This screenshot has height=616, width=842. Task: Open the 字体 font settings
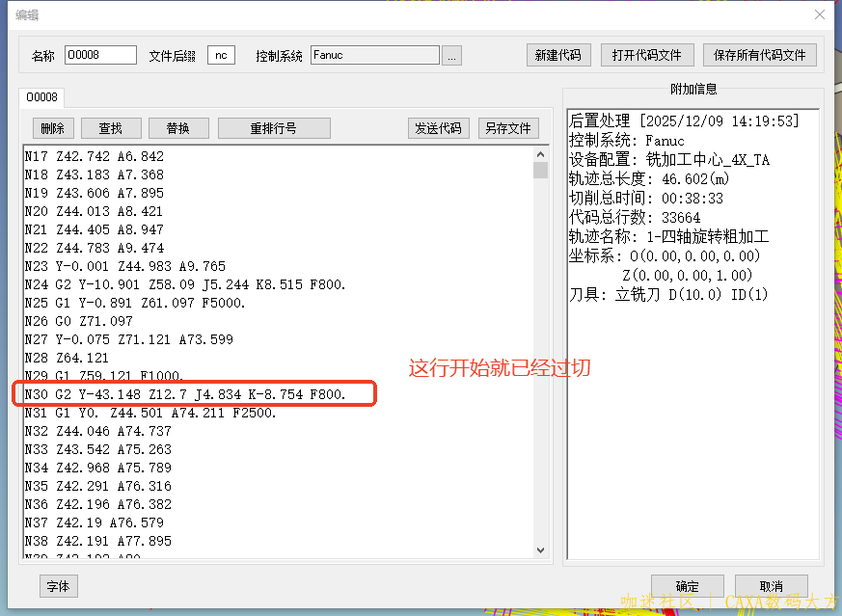click(x=61, y=586)
